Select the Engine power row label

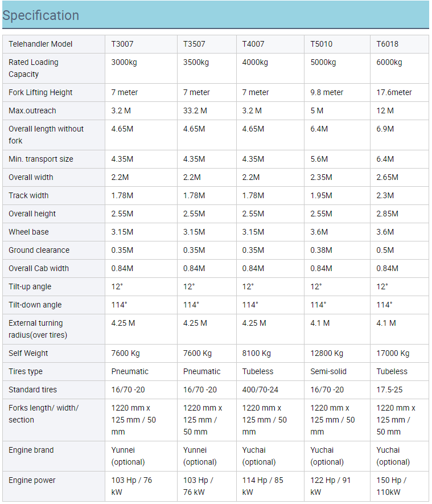click(x=33, y=480)
